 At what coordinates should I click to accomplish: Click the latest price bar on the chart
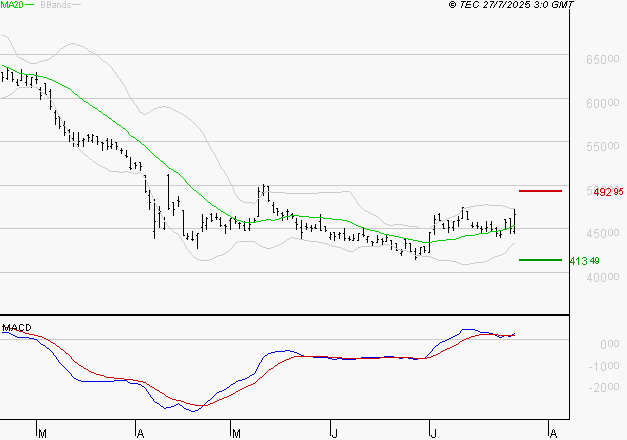tap(515, 222)
